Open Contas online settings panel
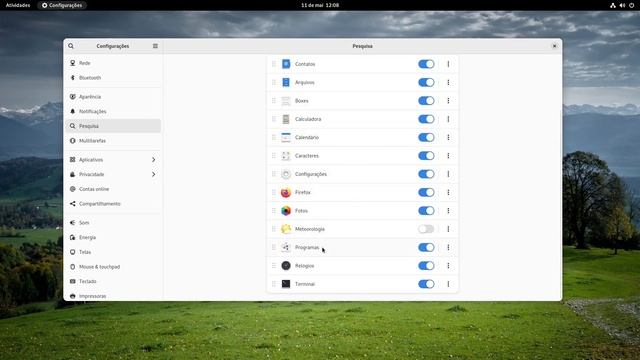This screenshot has height=360, width=640. (113, 189)
